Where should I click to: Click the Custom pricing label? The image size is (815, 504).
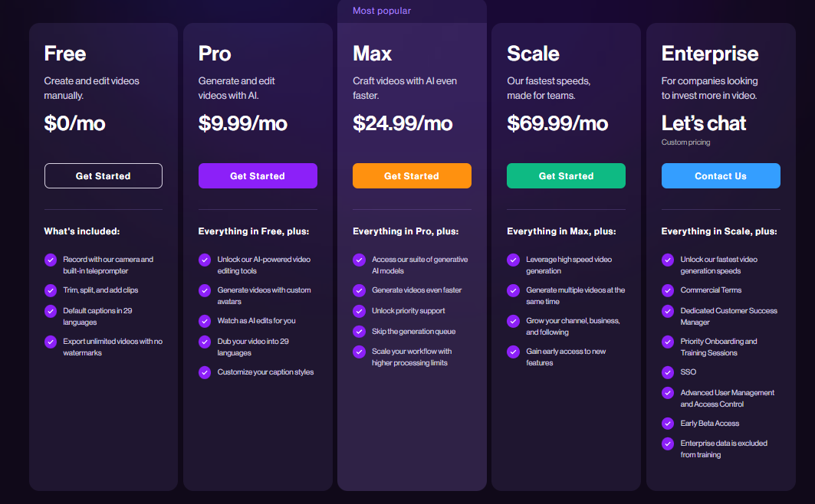point(685,142)
